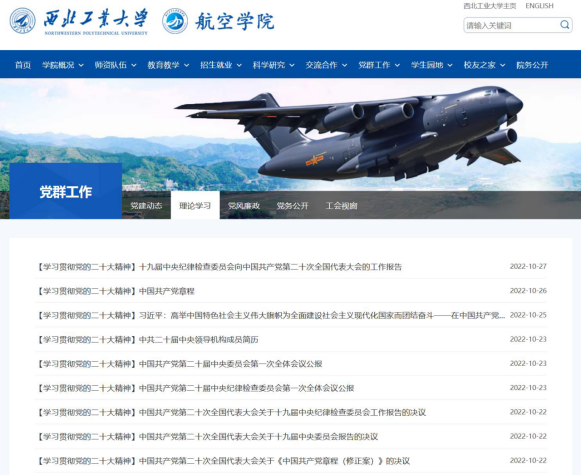The height and width of the screenshot is (475, 582).
Task: Open 西北工业大学主页 link at top
Action: tap(490, 6)
